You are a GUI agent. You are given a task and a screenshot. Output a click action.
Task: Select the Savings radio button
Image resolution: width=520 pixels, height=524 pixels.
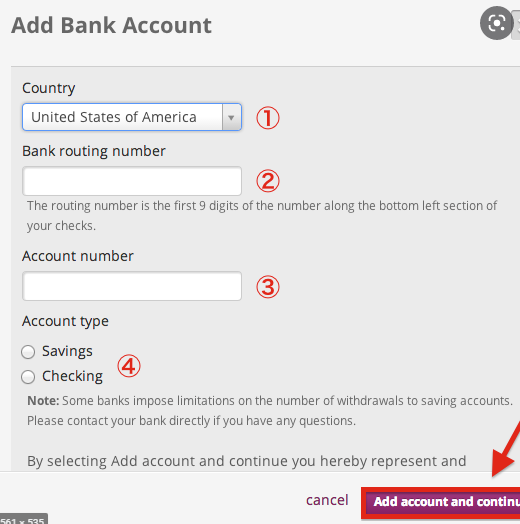tap(28, 352)
